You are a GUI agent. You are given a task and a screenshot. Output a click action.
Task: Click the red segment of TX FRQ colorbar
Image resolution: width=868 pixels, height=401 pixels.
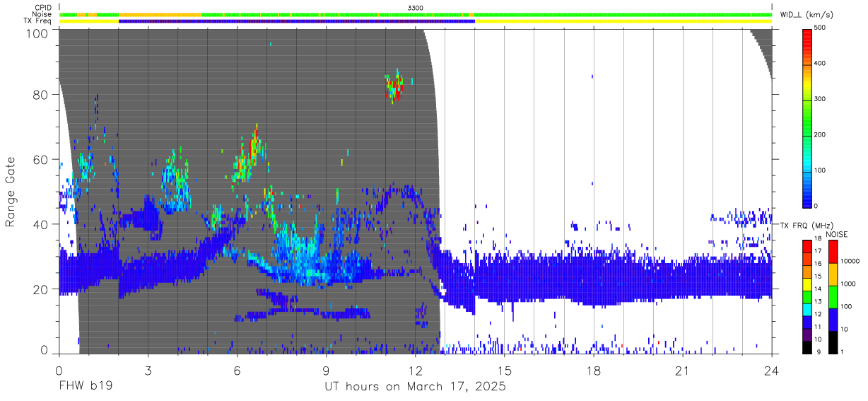[808, 246]
